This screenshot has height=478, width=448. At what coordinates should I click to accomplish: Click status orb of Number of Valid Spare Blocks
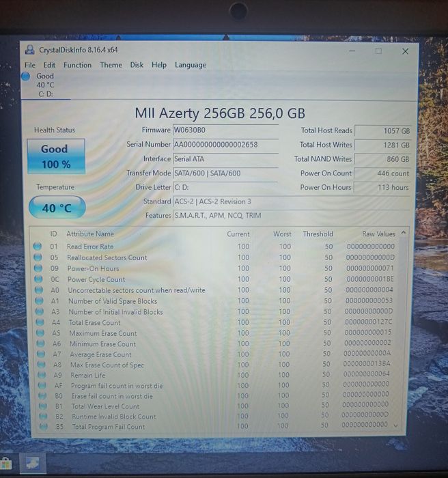[39, 301]
